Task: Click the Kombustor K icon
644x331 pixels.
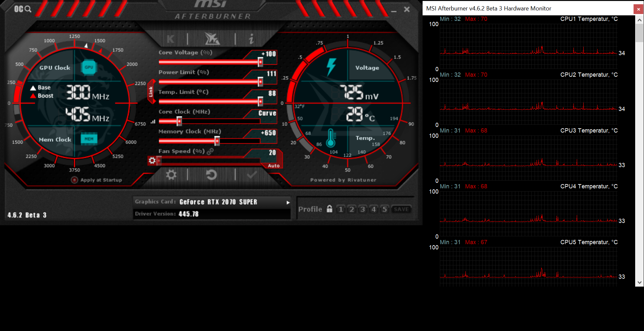Action: pyautogui.click(x=170, y=39)
